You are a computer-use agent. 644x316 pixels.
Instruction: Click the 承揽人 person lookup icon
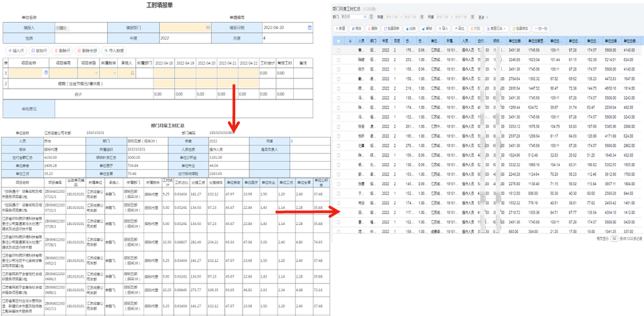[133, 73]
